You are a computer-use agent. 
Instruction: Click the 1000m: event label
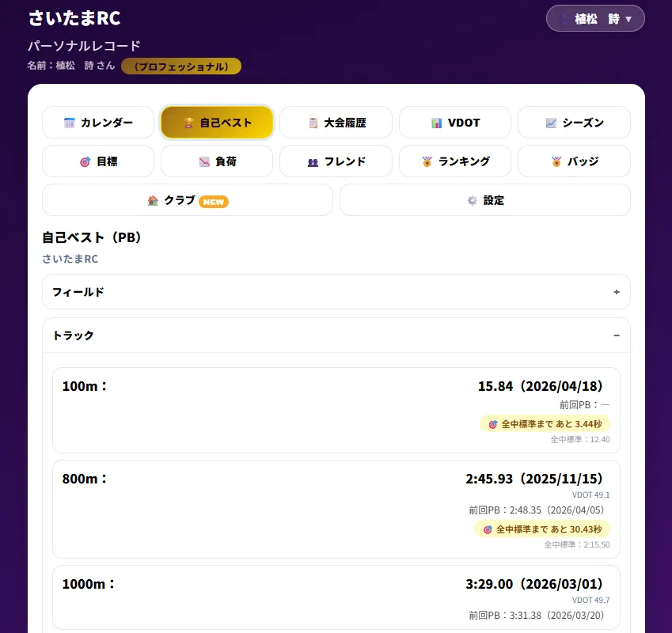tap(89, 584)
